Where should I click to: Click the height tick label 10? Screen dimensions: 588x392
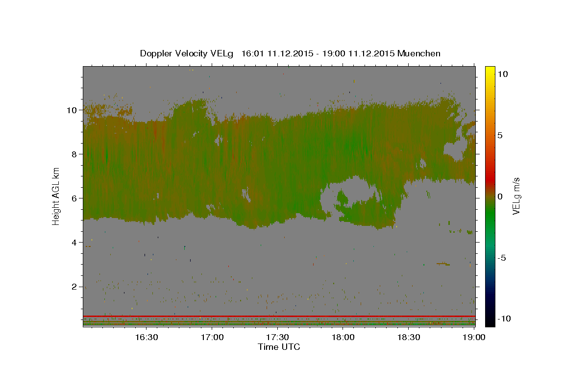coord(73,110)
